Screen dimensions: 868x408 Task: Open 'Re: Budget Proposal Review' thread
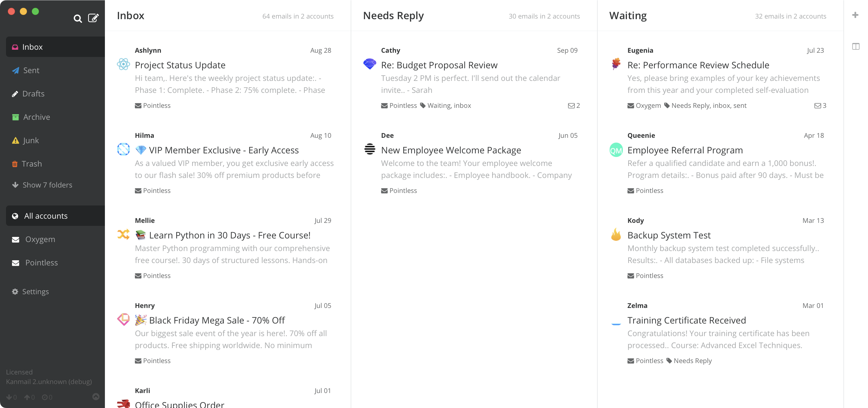(439, 65)
